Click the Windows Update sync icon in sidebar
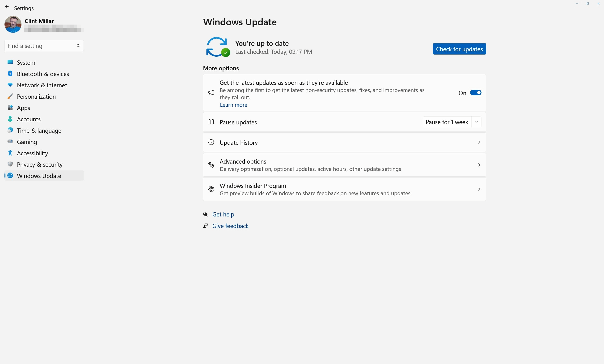 tap(10, 175)
